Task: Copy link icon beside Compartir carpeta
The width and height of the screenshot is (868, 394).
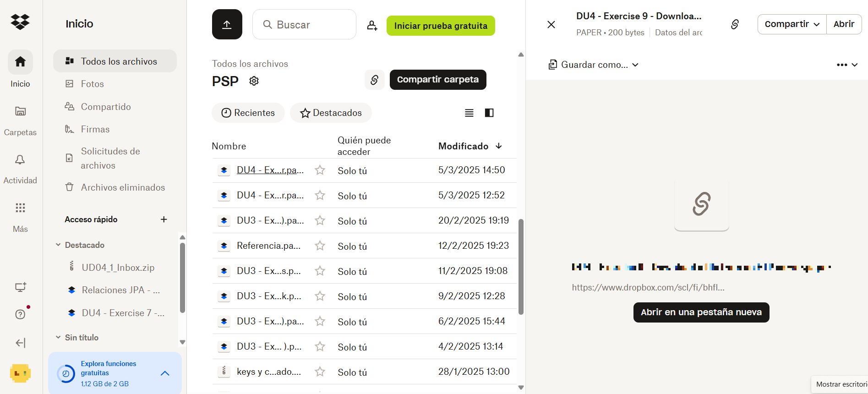Action: coord(374,80)
